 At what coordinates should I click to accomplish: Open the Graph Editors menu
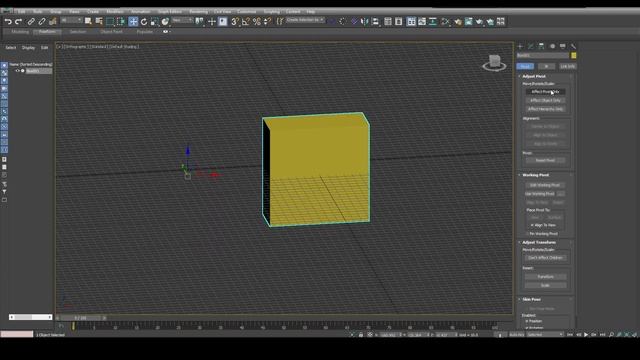click(x=169, y=11)
